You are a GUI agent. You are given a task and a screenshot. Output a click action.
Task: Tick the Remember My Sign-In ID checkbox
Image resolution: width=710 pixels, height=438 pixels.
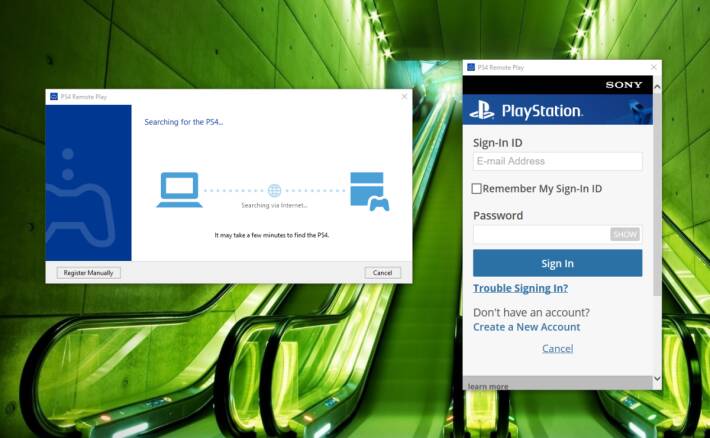[x=476, y=188]
